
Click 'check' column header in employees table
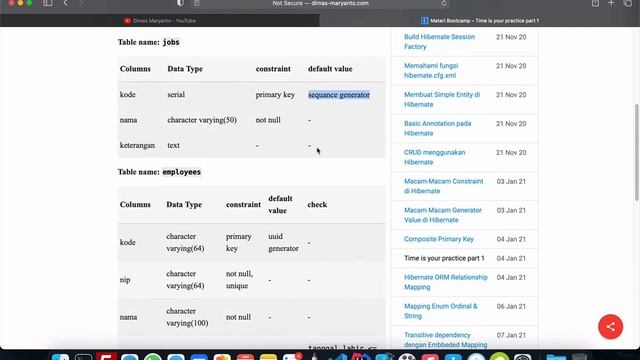317,204
